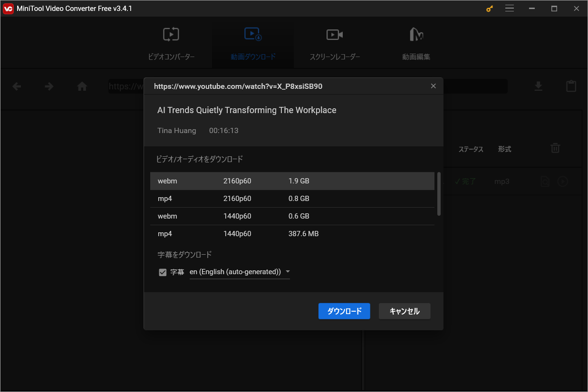Click the back arrow navigation icon
Screen dimensions: 588x392
coord(17,86)
